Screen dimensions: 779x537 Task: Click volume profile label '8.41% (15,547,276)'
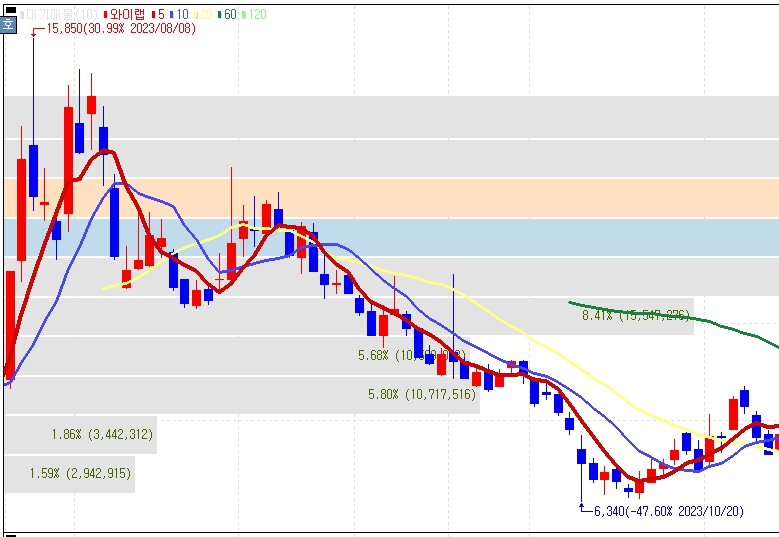point(635,315)
